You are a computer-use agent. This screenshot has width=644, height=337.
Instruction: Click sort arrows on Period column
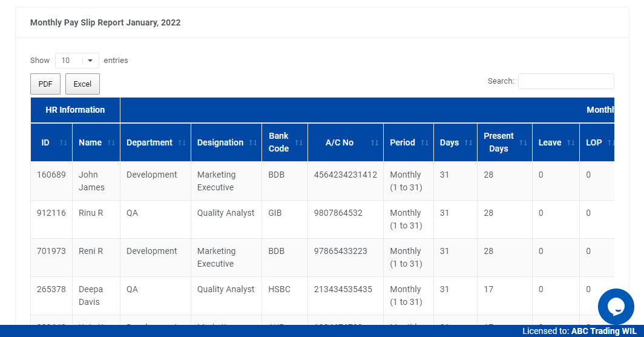tap(424, 143)
